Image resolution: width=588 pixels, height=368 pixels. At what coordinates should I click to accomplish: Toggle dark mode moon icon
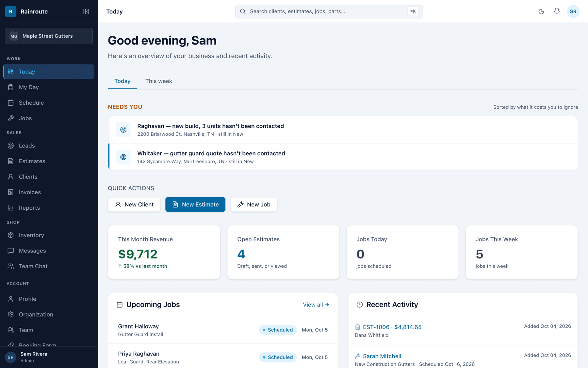tap(541, 11)
